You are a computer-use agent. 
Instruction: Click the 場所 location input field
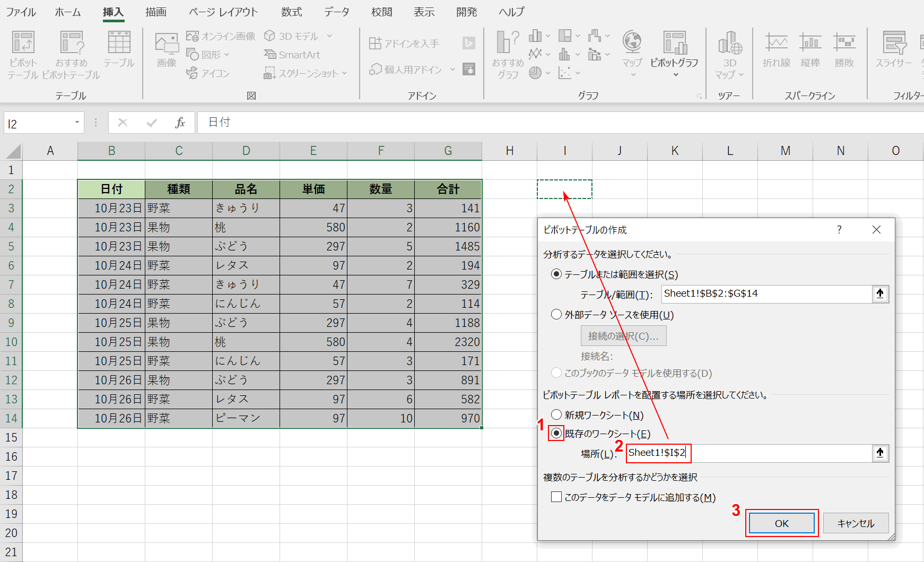tap(748, 453)
